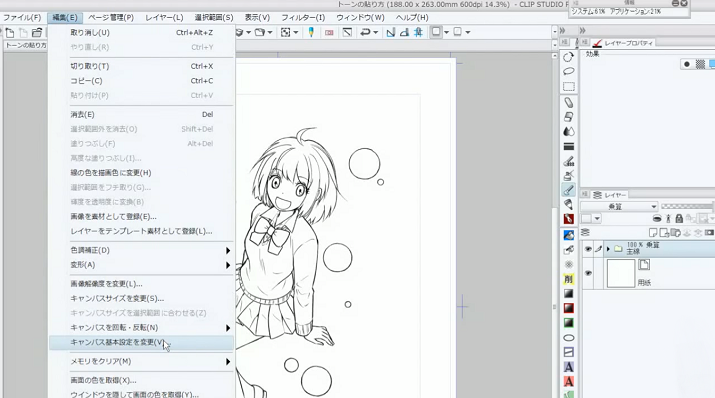Click the yellow highlighter toolbar icon
The height and width of the screenshot is (398, 715).
(311, 32)
